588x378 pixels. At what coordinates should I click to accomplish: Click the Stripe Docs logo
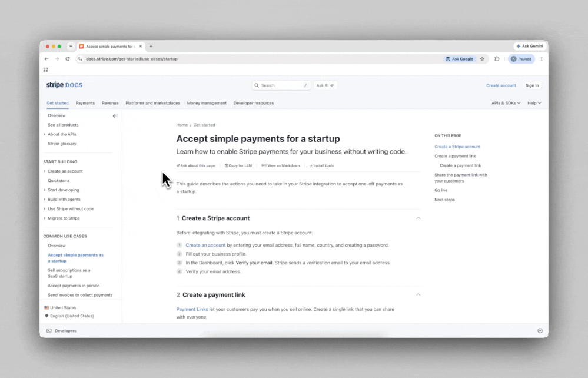coord(65,85)
